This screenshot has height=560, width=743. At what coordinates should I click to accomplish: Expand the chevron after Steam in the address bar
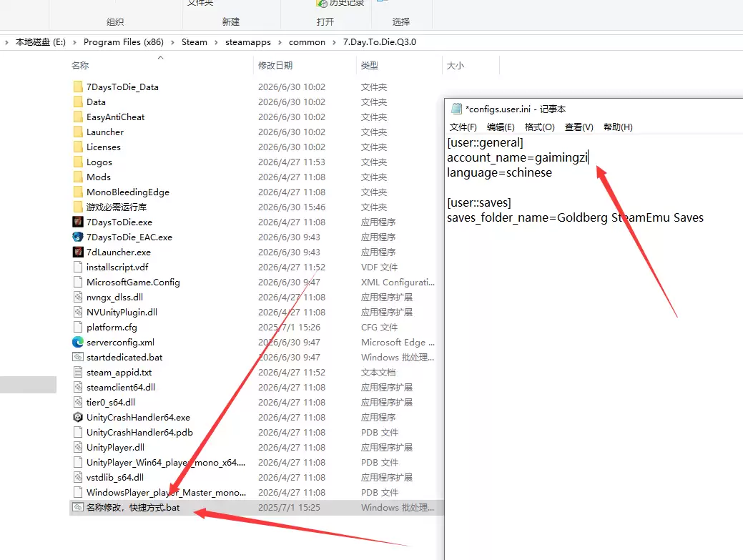point(216,42)
